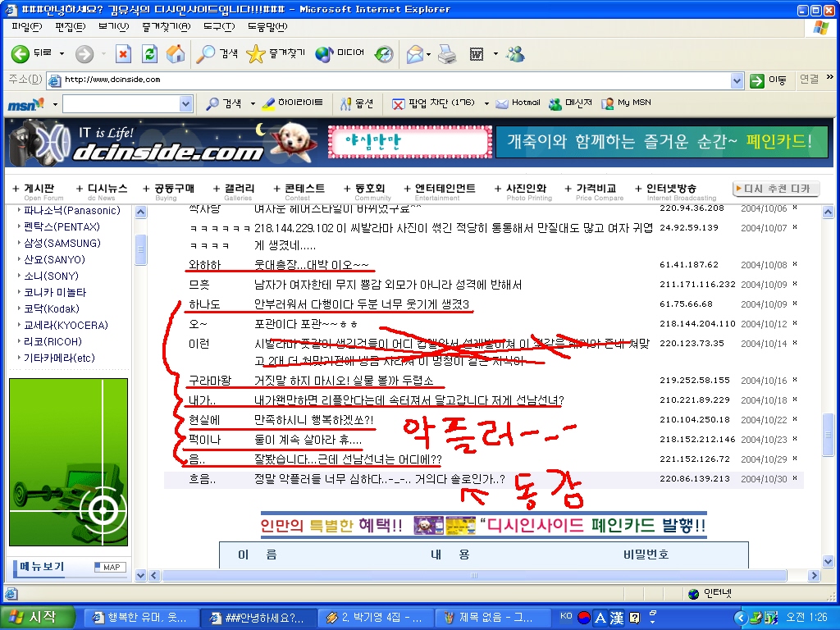This screenshot has width=840, height=630.
Task: Click the 캐논-style 펜탁스(PENTAX) sidebar link
Action: 62,226
